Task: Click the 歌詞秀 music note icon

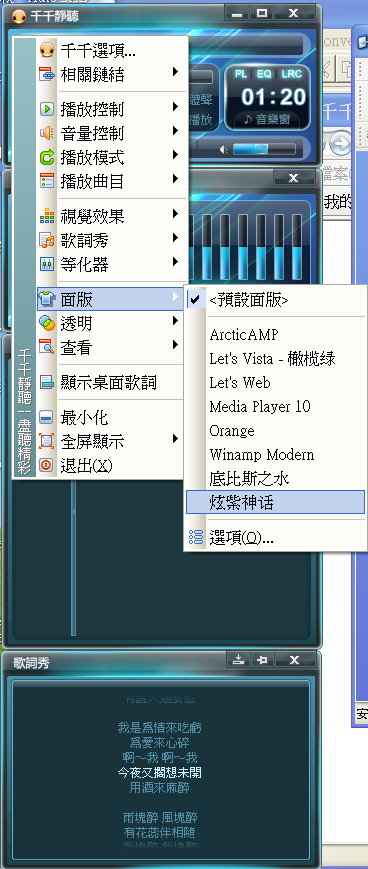Action: 47,240
